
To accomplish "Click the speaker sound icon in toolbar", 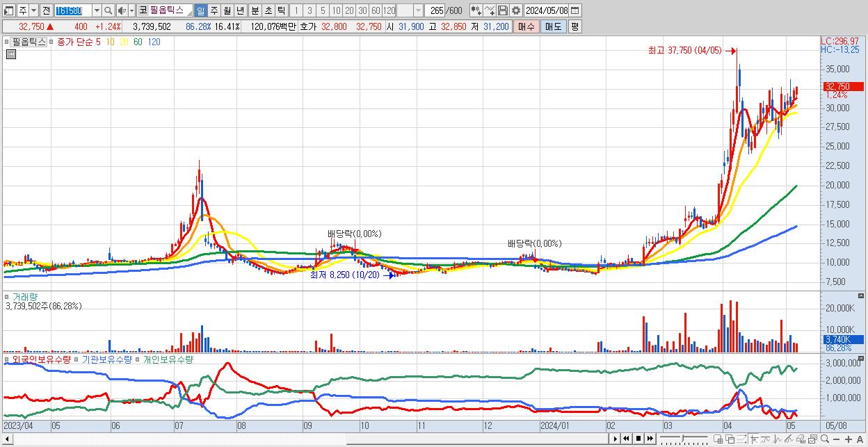I will coord(122,10).
